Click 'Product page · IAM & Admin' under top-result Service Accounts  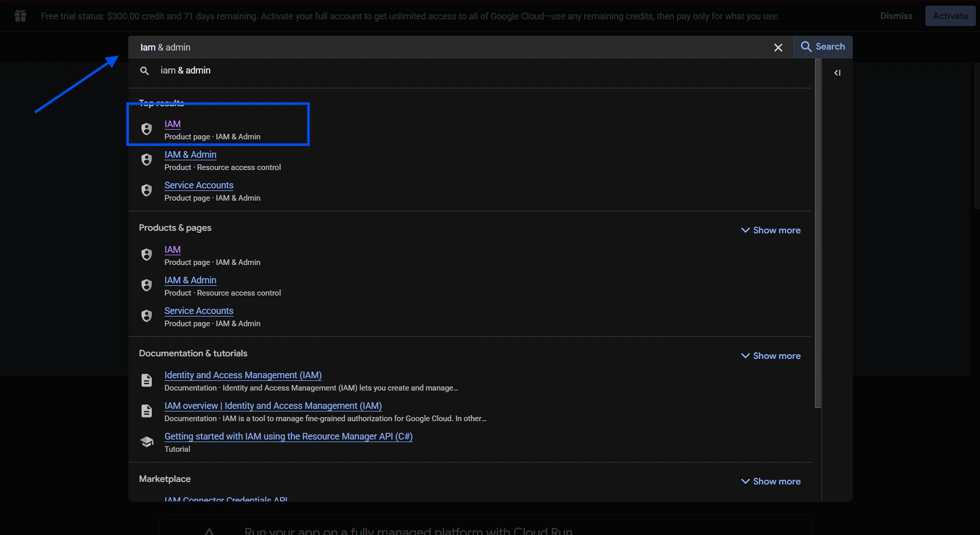click(x=212, y=198)
